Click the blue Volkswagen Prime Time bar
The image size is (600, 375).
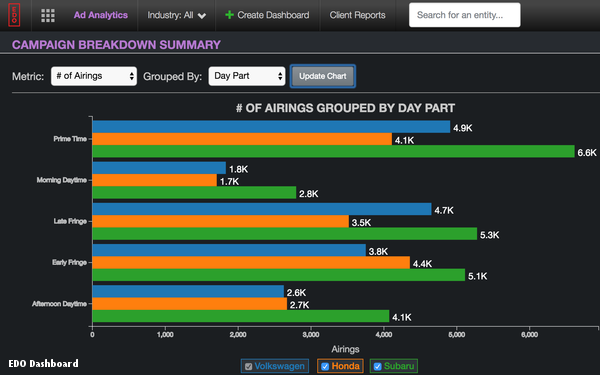point(271,127)
